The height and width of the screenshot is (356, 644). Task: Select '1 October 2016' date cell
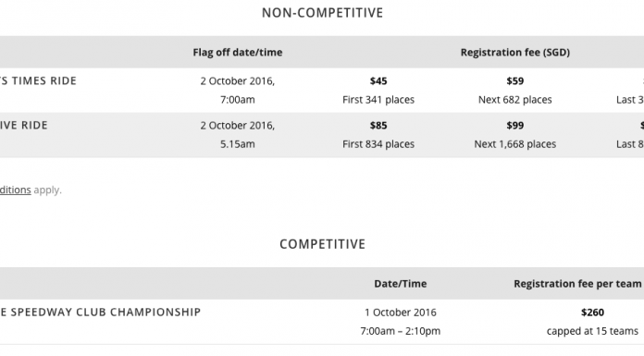coord(401,313)
